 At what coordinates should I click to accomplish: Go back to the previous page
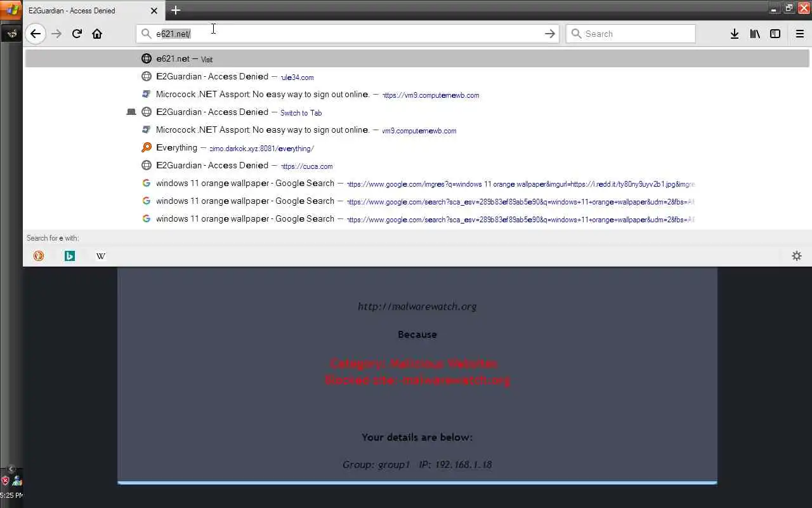tap(36, 34)
